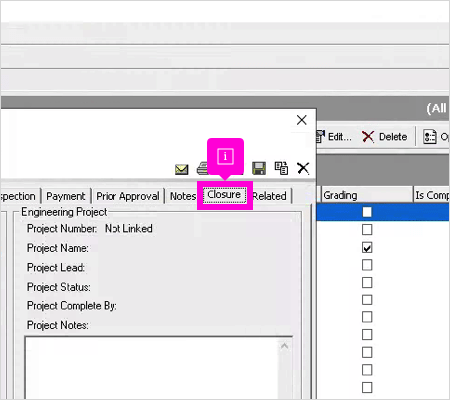This screenshot has height=400, width=450.
Task: Switch to the Payment tab
Action: click(x=66, y=196)
